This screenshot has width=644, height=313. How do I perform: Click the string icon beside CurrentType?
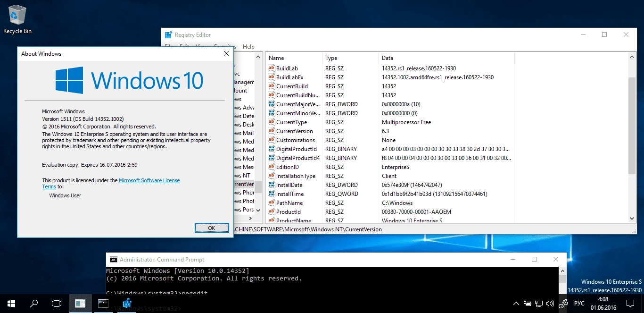(272, 122)
